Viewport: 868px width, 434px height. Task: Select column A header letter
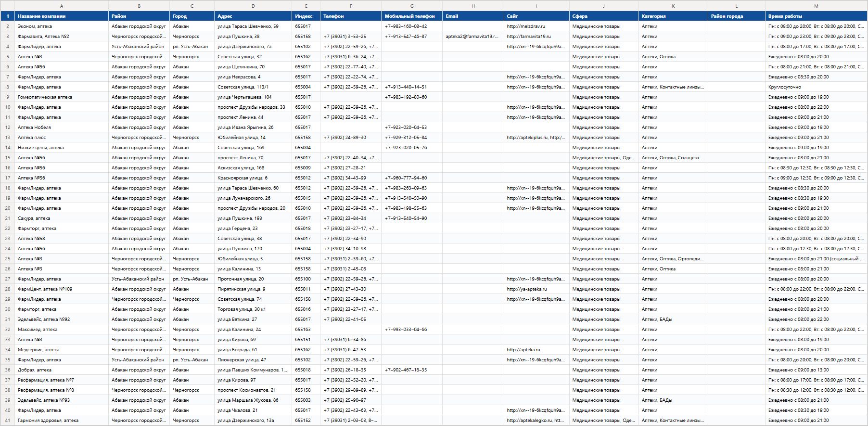62,6
